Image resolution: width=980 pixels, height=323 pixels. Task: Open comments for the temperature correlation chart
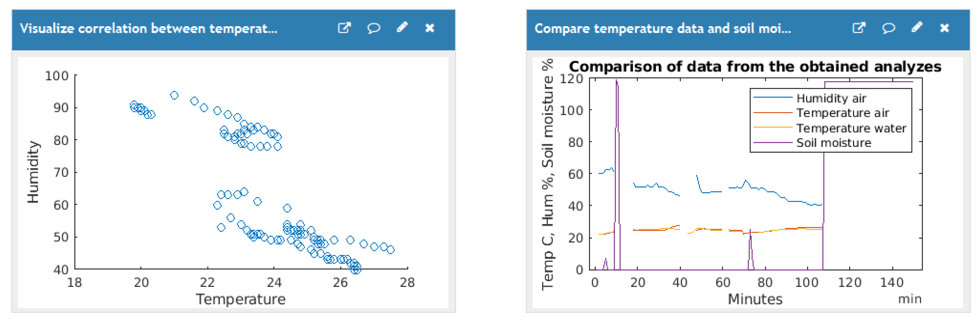(x=373, y=28)
